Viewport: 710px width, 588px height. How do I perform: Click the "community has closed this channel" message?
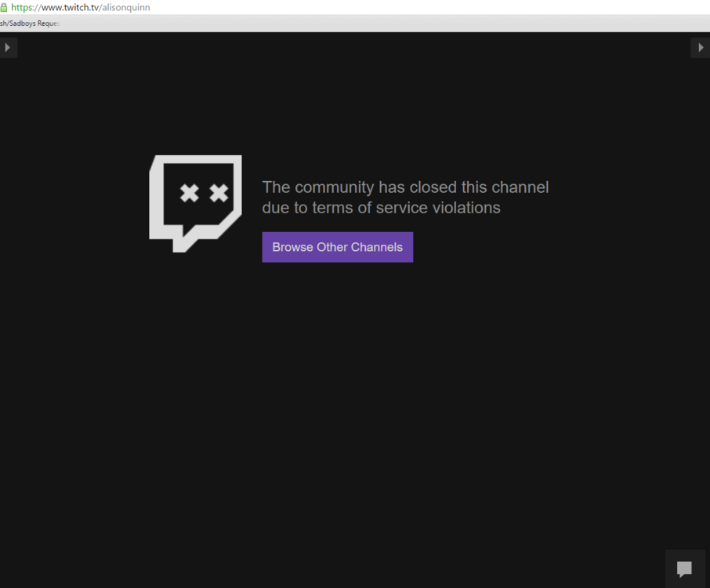[405, 198]
